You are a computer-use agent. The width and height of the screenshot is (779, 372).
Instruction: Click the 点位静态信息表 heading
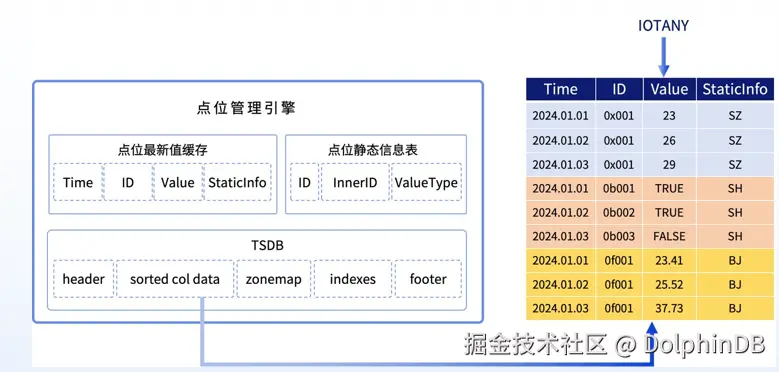(373, 150)
